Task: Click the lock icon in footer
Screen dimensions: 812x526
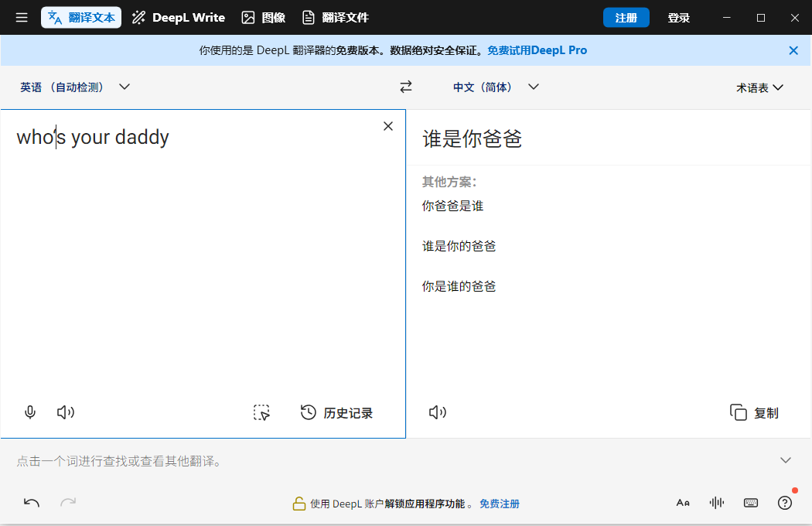Action: pyautogui.click(x=299, y=504)
